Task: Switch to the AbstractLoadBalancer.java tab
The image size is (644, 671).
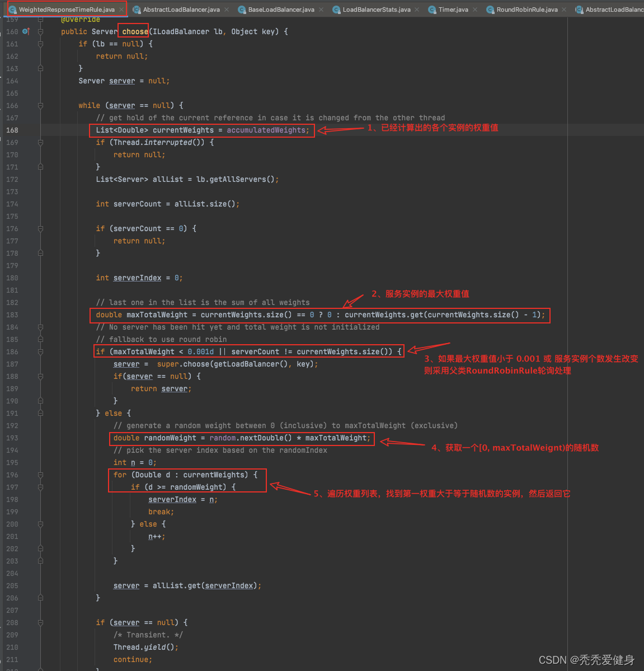Action: 181,10
